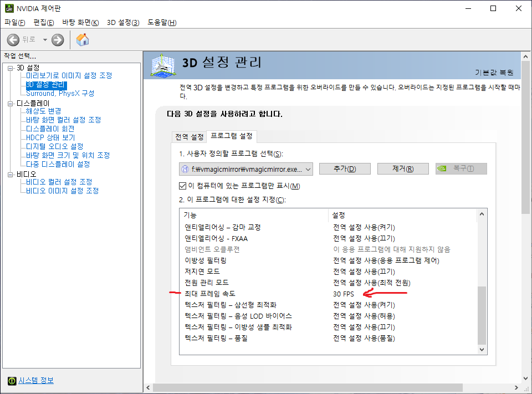The image size is (532, 394).
Task: Open the 도움말(H) menu
Action: 162,22
